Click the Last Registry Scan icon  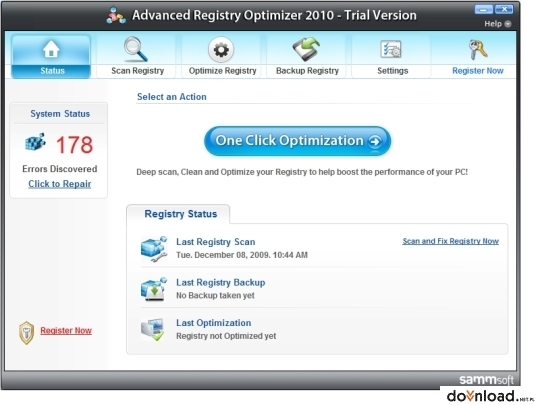[154, 249]
